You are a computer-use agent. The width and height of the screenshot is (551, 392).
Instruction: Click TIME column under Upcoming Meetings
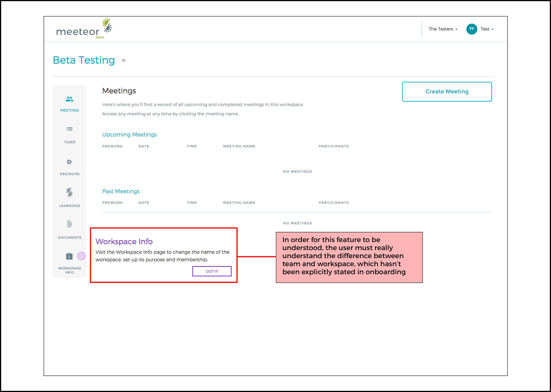coord(192,146)
